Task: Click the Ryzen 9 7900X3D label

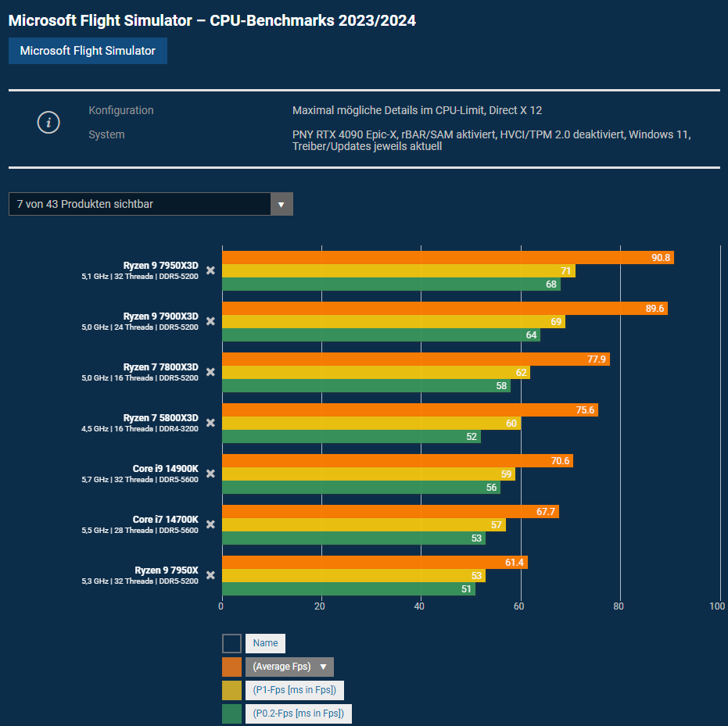Action: pos(160,317)
